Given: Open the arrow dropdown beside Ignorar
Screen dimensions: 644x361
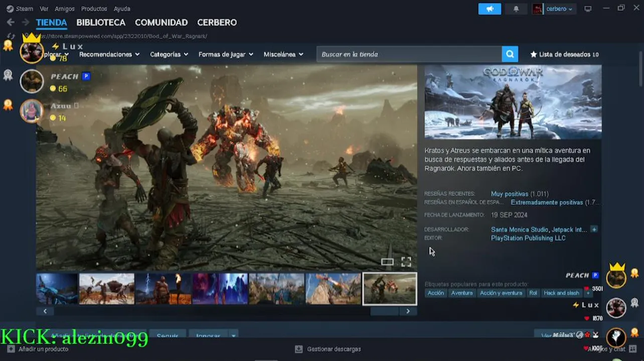Looking at the screenshot, I should [233, 335].
